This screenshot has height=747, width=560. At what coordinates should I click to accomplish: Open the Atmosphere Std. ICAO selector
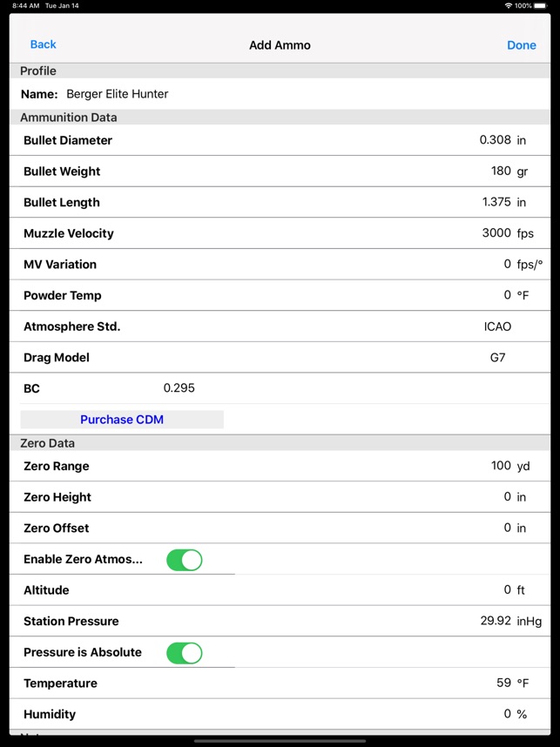pyautogui.click(x=497, y=326)
